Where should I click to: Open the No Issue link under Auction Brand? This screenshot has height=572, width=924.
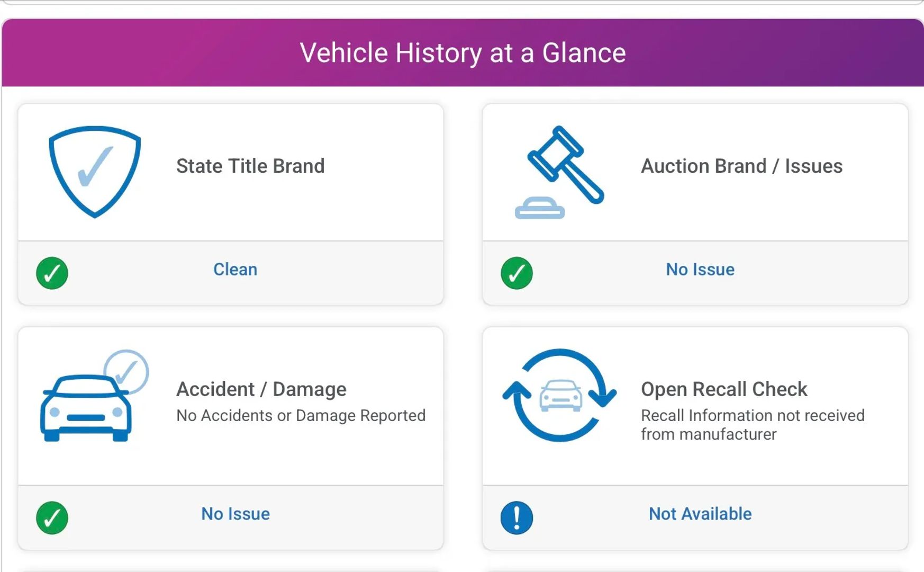[700, 269]
